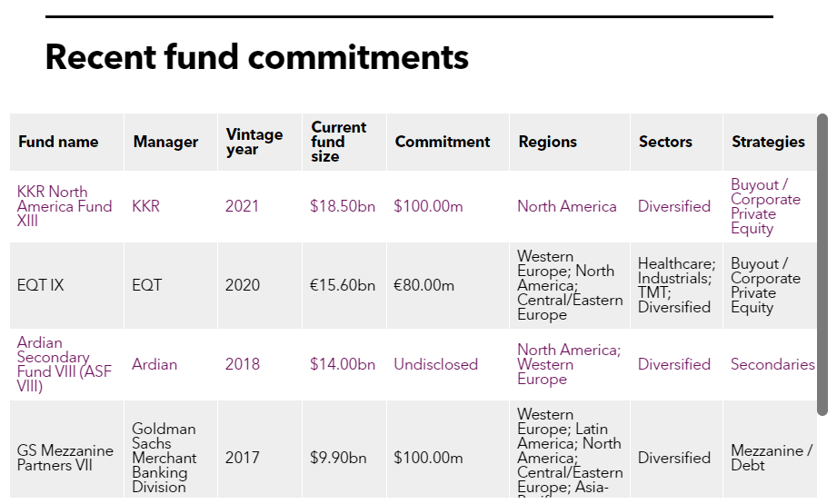Click the $100.00m commitment in KKR row
The image size is (837, 504).
pos(428,206)
